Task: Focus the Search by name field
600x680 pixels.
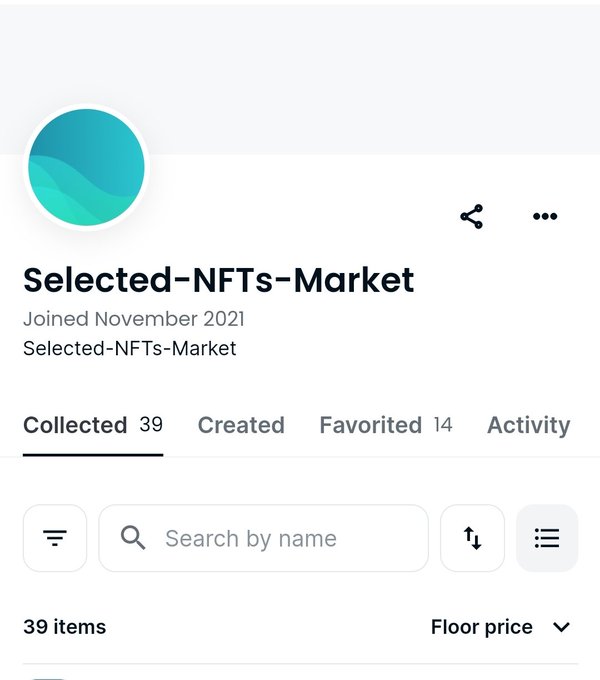Action: coord(264,538)
